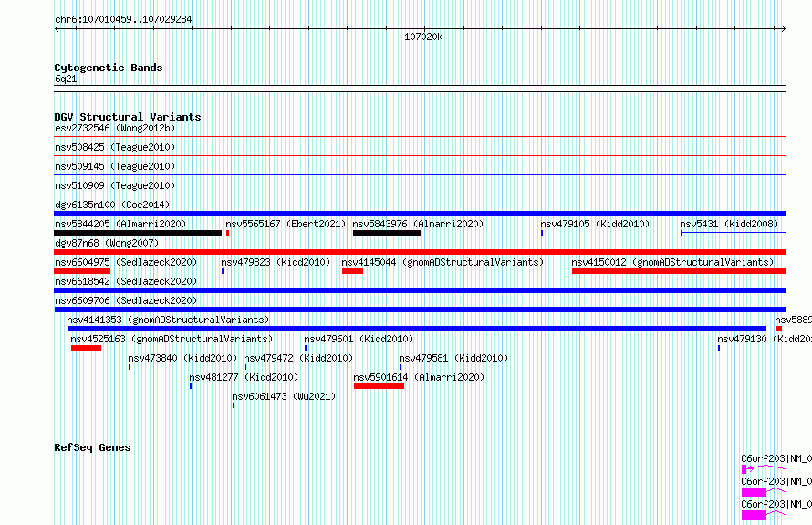Image resolution: width=812 pixels, height=525 pixels.
Task: Open the nsv6618542 (Sedlazeck2020) blue bar
Action: pos(420,290)
